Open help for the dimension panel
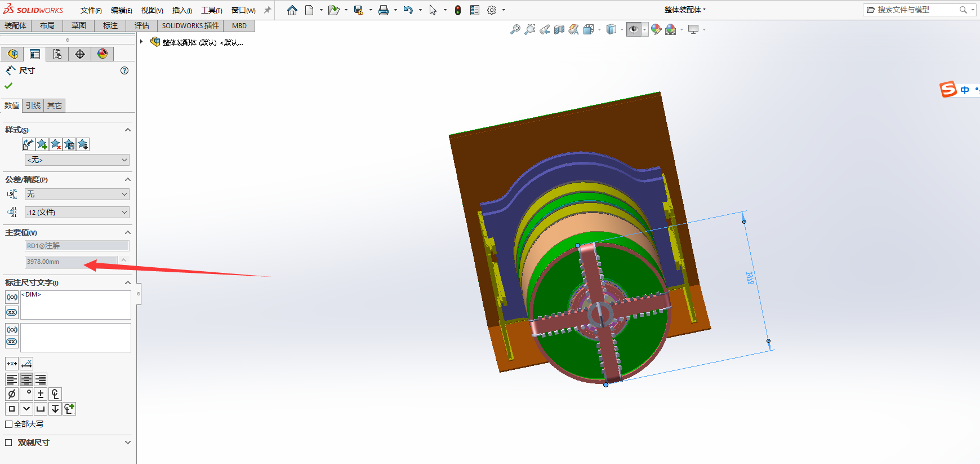Image resolution: width=980 pixels, height=464 pixels. tap(124, 70)
